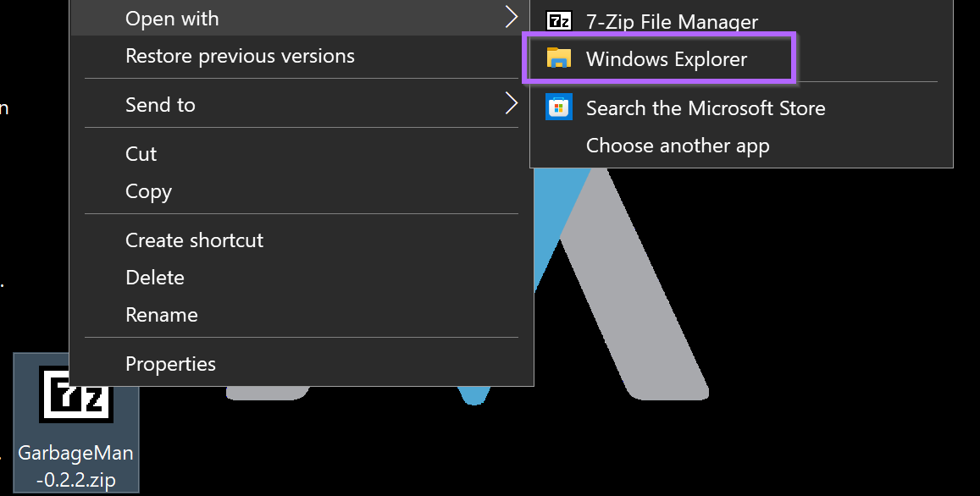Click the Send to menu label
The width and height of the screenshot is (980, 496).
(160, 105)
